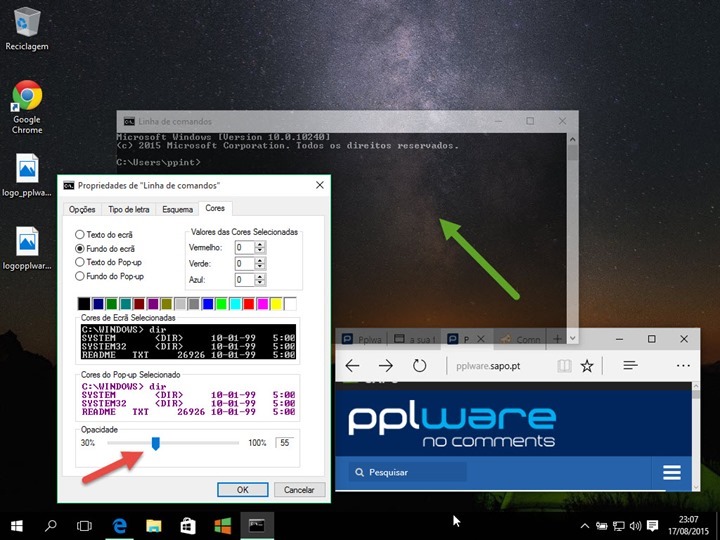This screenshot has width=720, height=540.
Task: Open the Edge more actions menu
Action: click(683, 366)
